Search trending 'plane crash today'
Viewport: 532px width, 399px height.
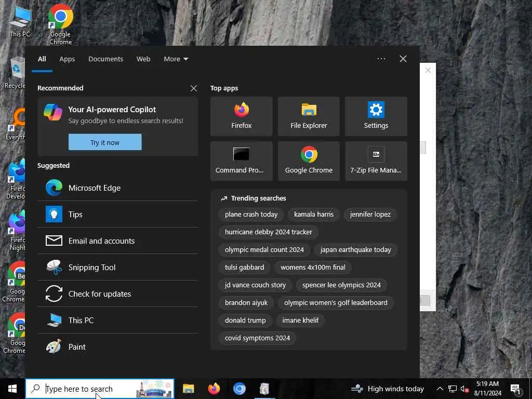click(251, 215)
